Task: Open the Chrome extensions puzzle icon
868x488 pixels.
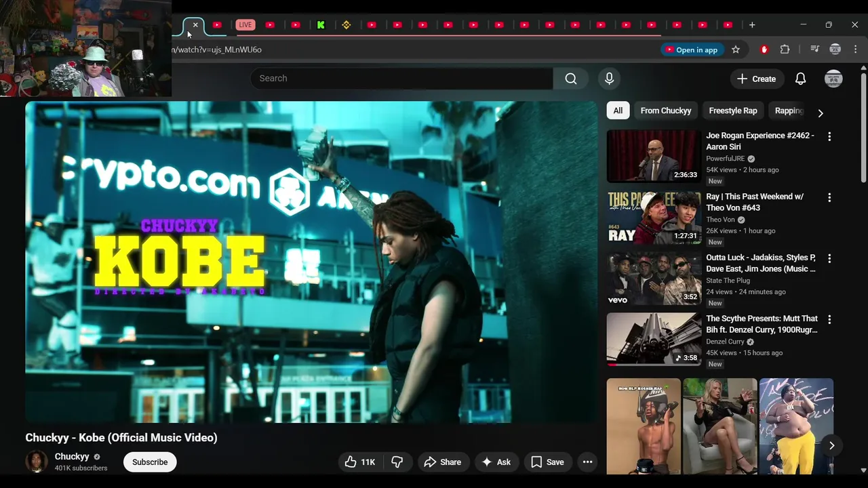Action: pyautogui.click(x=785, y=49)
